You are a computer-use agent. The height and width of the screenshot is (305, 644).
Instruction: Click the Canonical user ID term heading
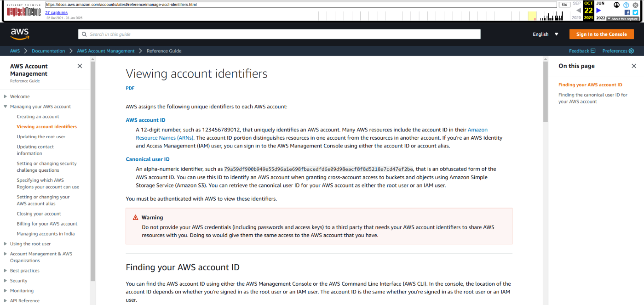(x=148, y=159)
